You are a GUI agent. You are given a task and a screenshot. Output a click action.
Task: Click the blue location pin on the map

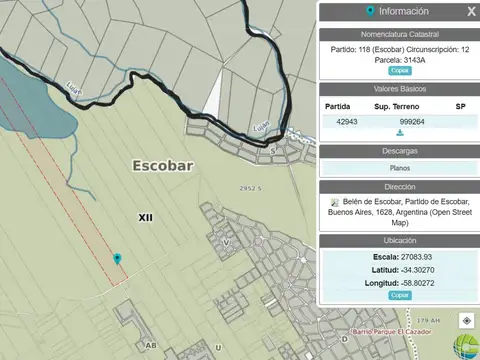[x=117, y=258]
